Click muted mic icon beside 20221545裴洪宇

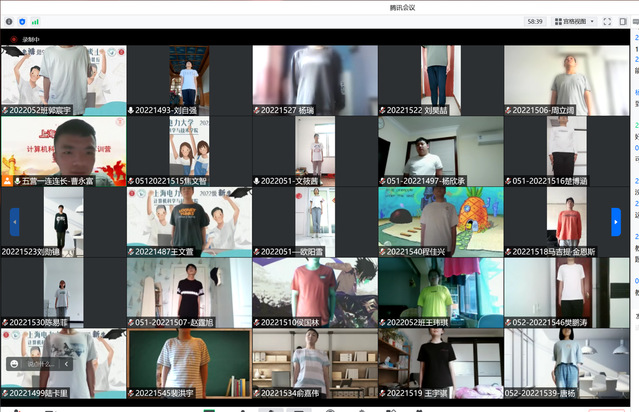pos(132,394)
